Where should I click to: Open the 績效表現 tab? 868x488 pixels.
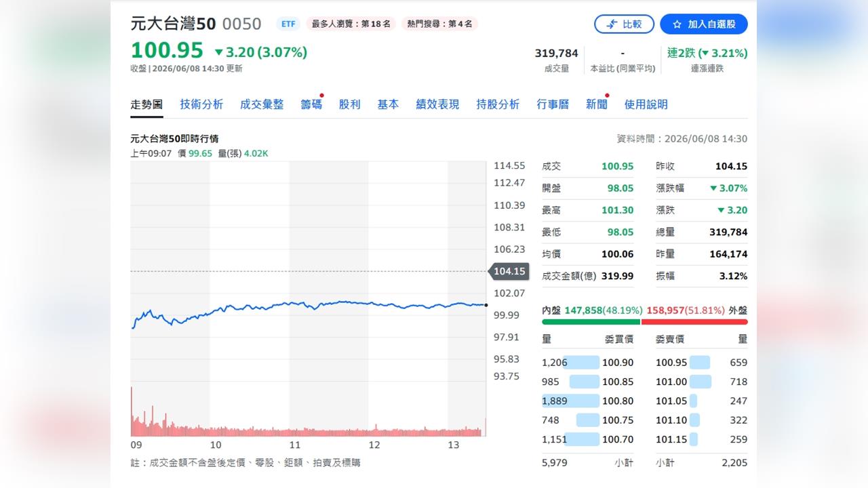437,104
